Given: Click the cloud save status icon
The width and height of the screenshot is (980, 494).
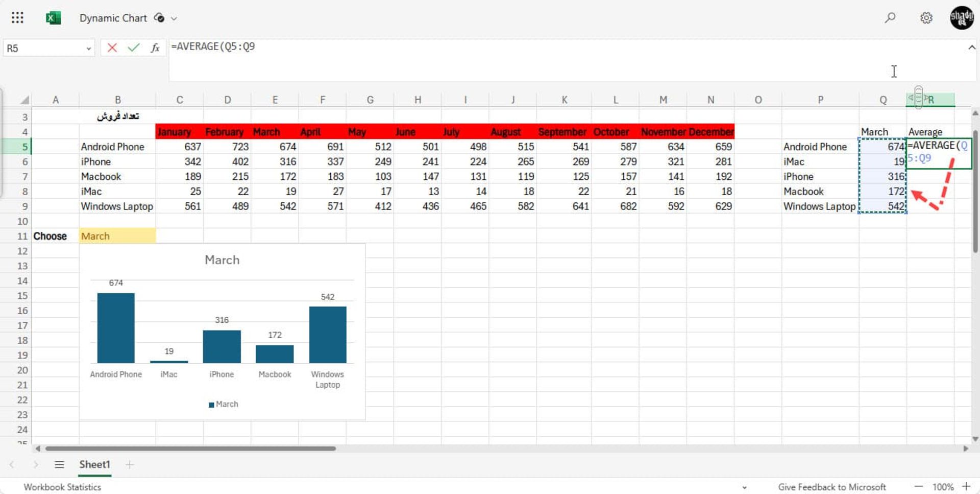Looking at the screenshot, I should pyautogui.click(x=159, y=18).
